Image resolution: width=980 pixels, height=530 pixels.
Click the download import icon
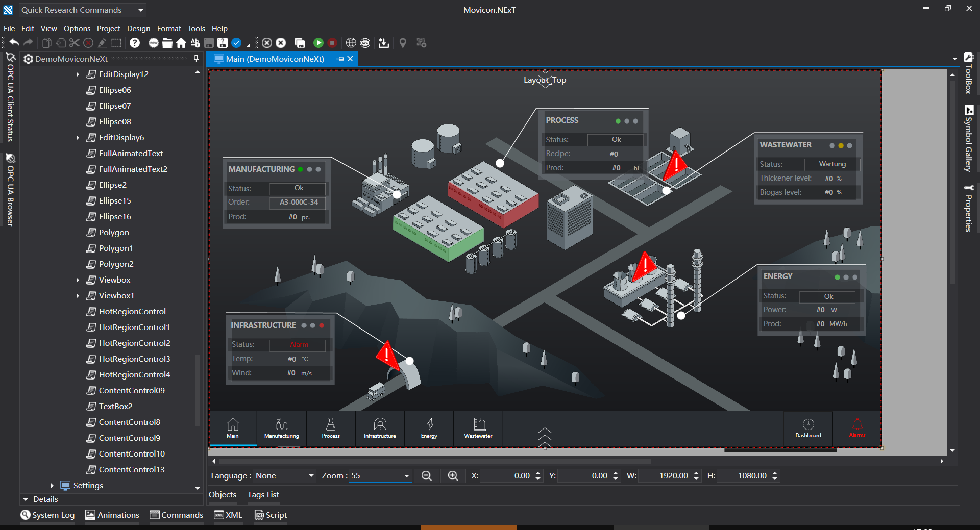coord(384,43)
